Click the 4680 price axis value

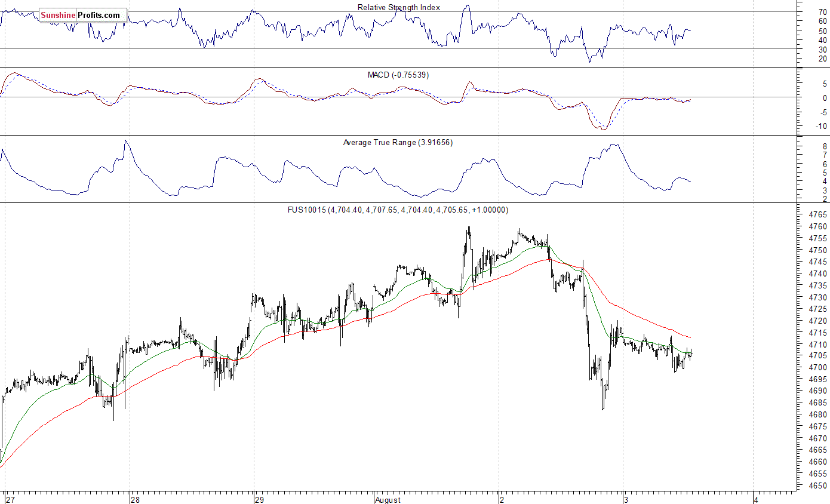click(x=819, y=415)
